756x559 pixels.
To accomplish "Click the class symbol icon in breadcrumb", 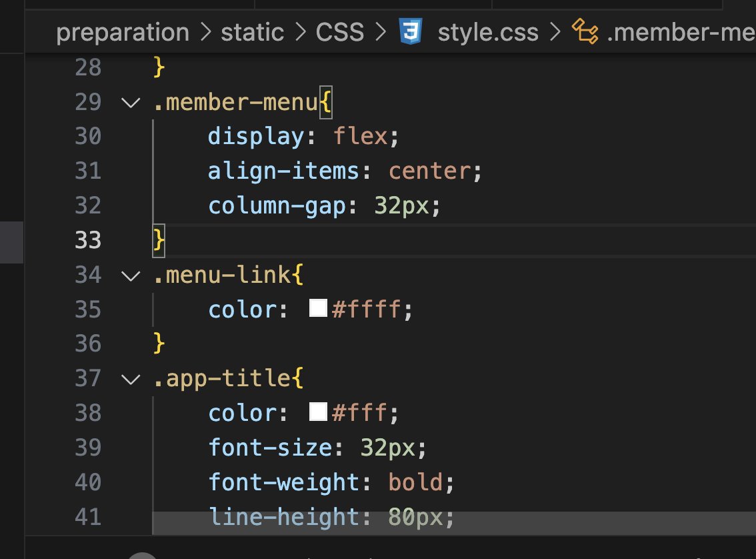I will (x=585, y=31).
